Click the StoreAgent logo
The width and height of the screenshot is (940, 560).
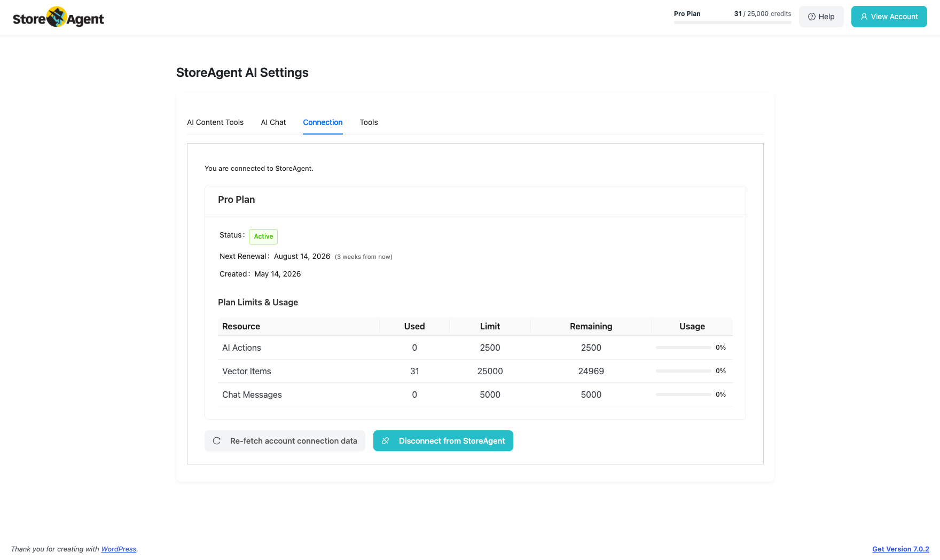pos(58,17)
